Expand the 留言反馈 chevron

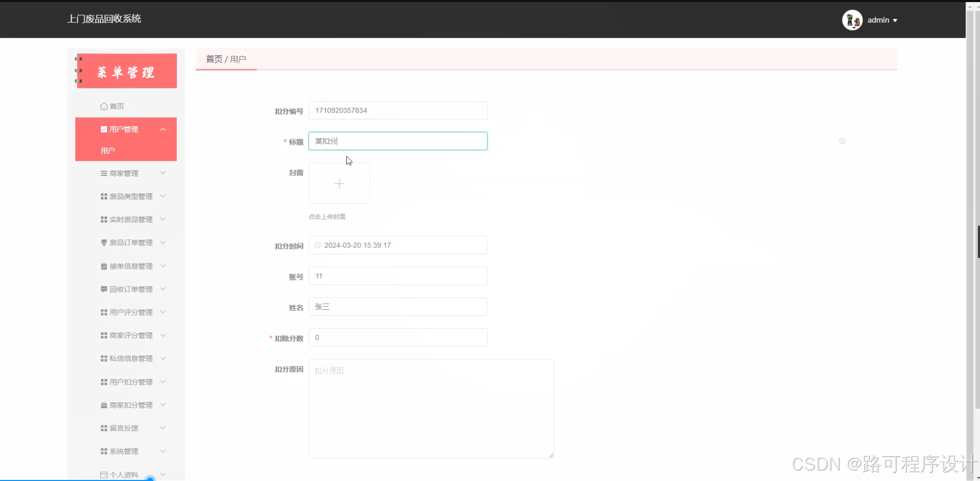click(x=163, y=428)
